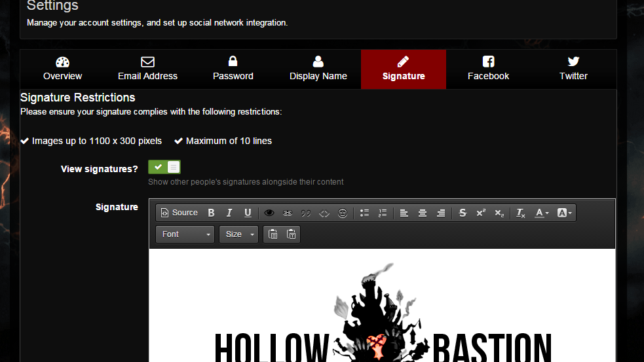Apply strikethrough formatting
Screen dimensions: 644x362
pos(463,213)
